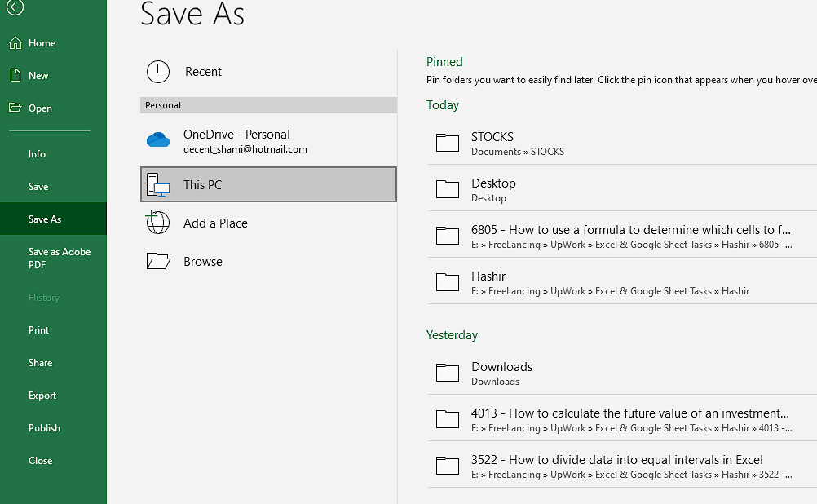Click the Downloads folder icon

point(447,373)
